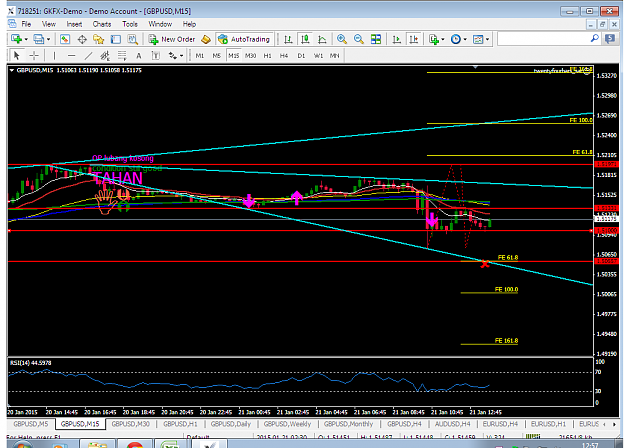Select the crosshair tool
Image resolution: width=625 pixels, height=448 pixels.
[34, 55]
